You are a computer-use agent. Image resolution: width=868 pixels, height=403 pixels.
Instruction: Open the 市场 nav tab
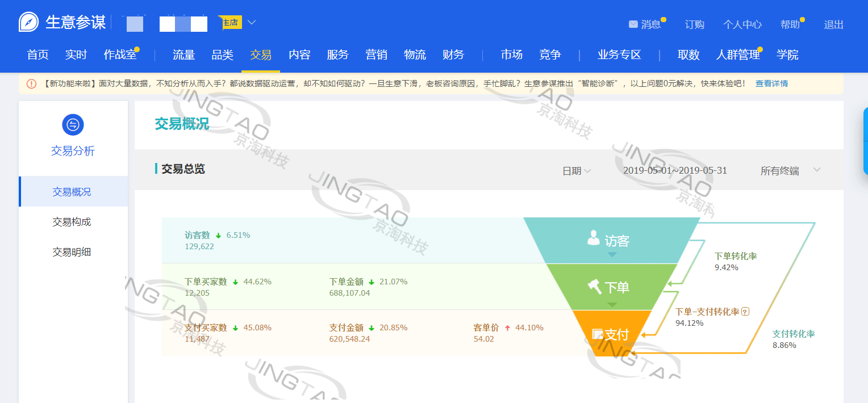[x=511, y=55]
